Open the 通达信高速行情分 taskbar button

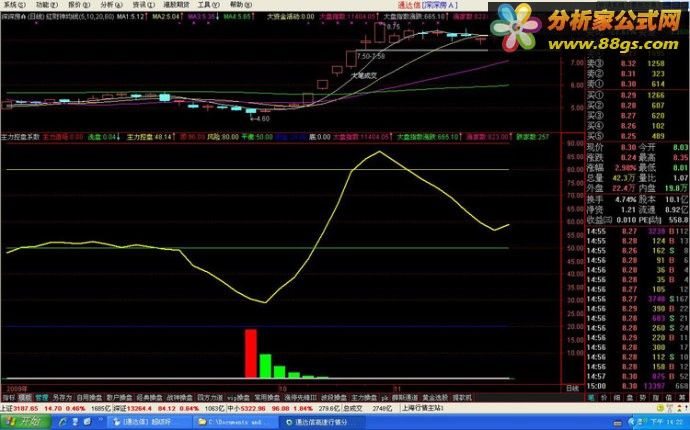pyautogui.click(x=323, y=423)
